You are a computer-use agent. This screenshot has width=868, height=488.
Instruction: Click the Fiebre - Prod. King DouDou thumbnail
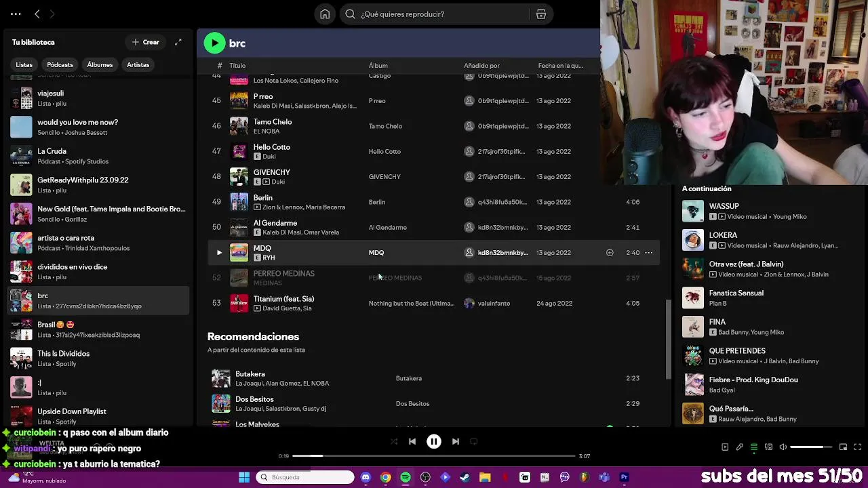[693, 384]
